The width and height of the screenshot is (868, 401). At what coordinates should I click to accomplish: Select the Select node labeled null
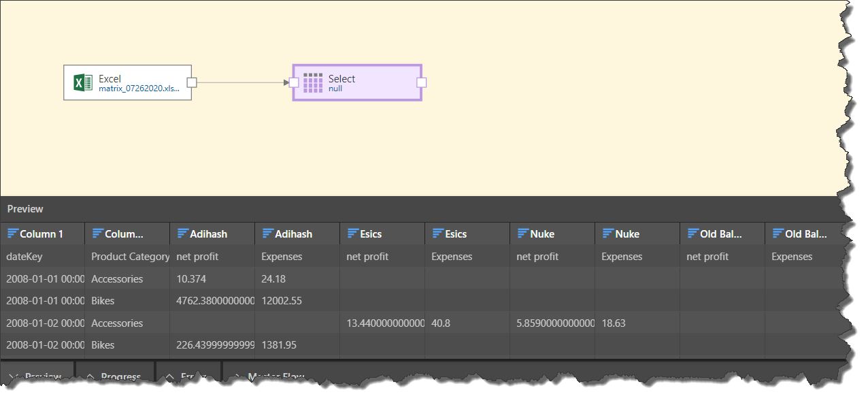357,82
